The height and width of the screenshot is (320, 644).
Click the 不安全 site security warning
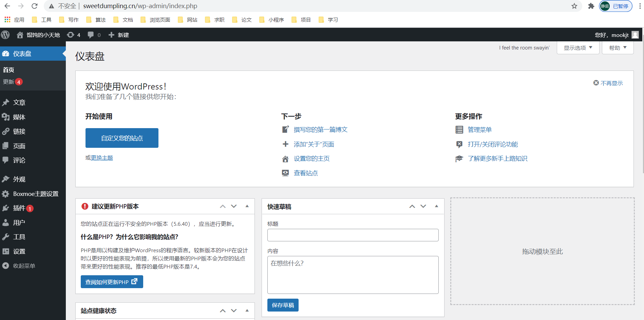[63, 6]
